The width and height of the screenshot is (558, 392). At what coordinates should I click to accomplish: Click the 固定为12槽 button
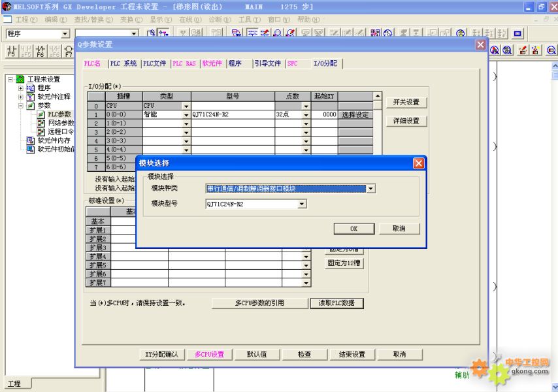coord(344,263)
